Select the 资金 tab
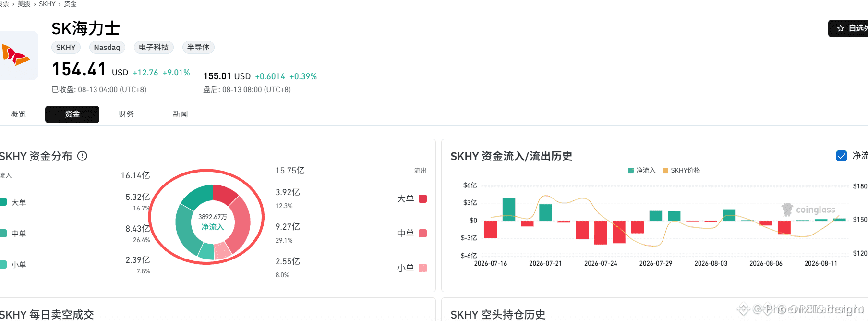 click(x=72, y=114)
